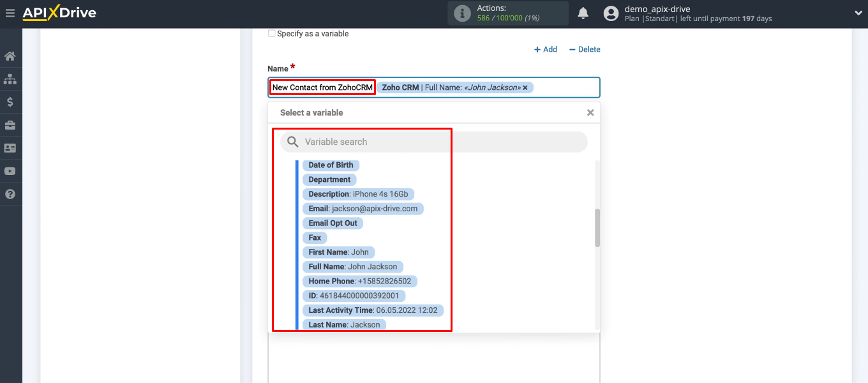Viewport: 868px width, 383px height.
Task: Click the Actions usage counter
Action: (508, 13)
